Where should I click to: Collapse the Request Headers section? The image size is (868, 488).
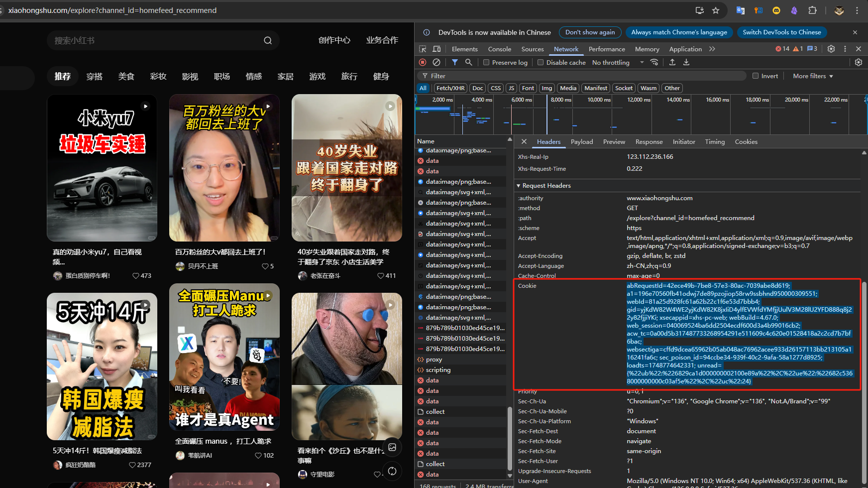tap(519, 185)
